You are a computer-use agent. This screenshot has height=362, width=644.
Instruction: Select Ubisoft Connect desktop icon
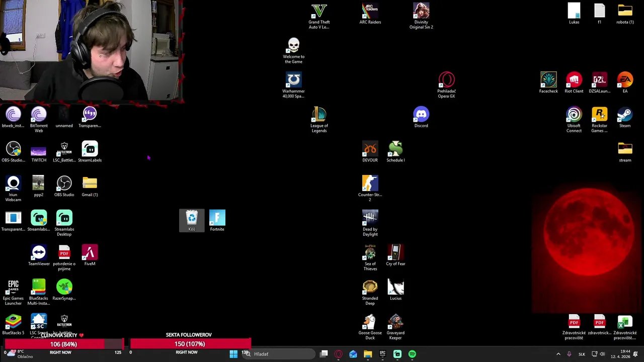tap(574, 120)
